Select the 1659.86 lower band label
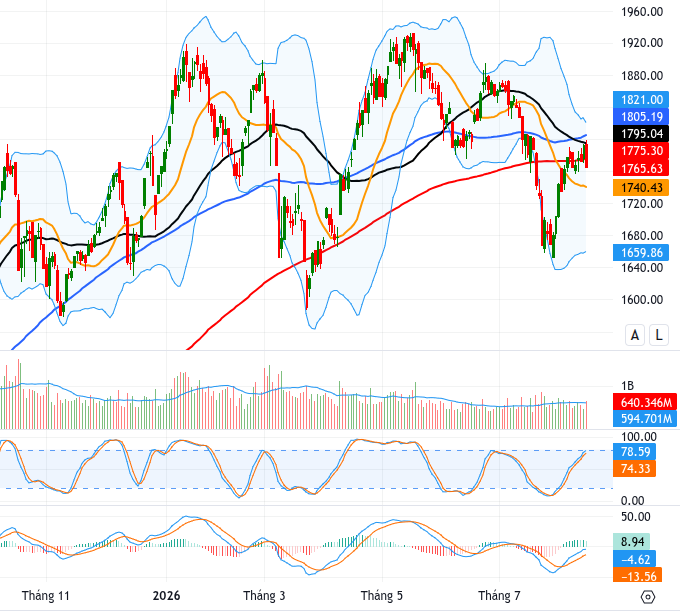 pyautogui.click(x=641, y=252)
